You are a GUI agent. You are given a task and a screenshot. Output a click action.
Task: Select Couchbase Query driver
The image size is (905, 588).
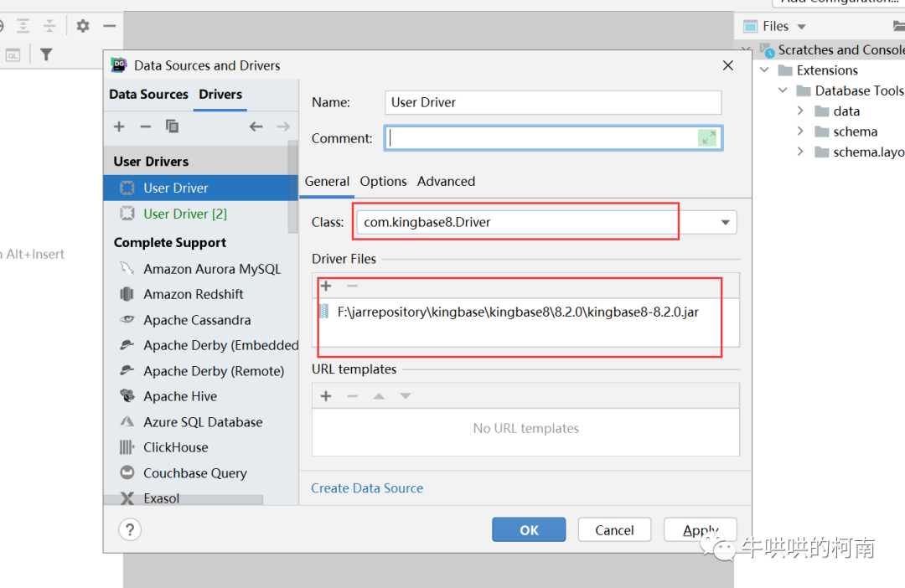pos(200,473)
